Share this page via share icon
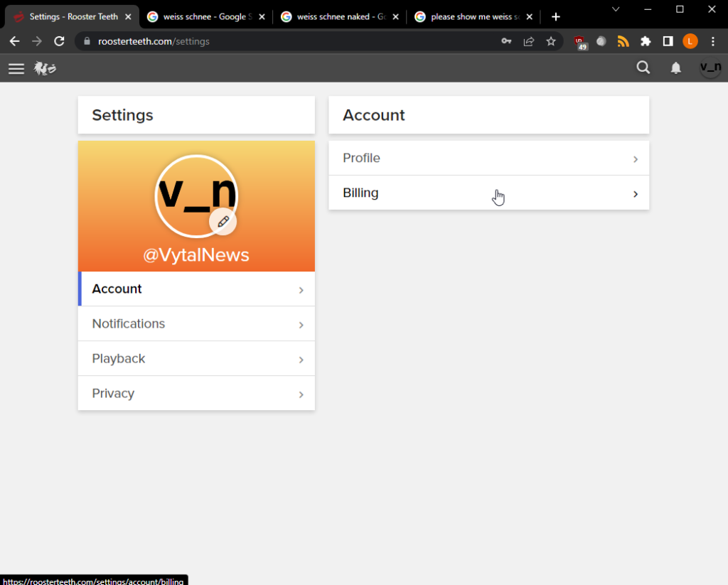Image resolution: width=728 pixels, height=585 pixels. pos(529,41)
